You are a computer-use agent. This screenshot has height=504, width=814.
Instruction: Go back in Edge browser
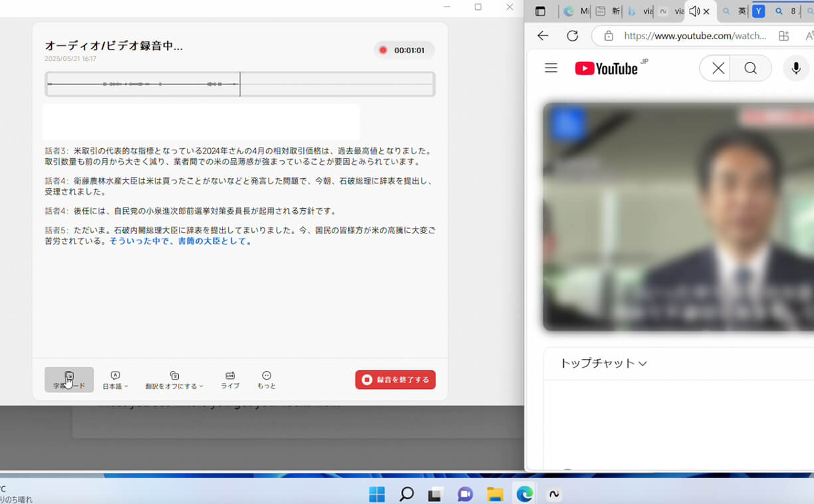click(x=543, y=36)
